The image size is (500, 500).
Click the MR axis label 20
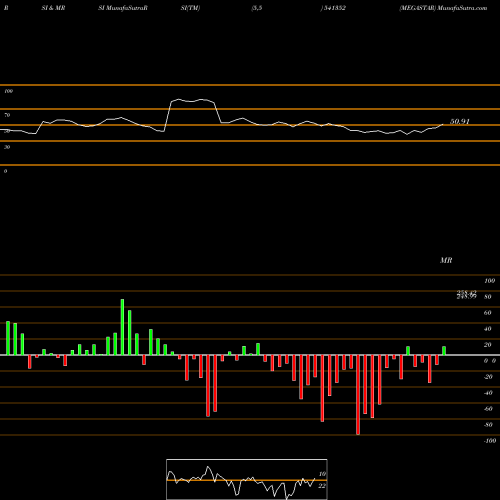click(x=488, y=345)
